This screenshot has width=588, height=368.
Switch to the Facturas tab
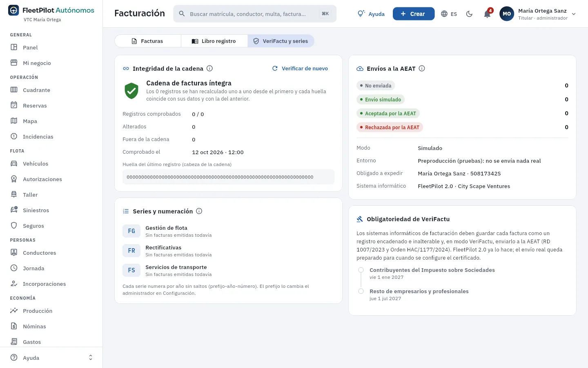pos(148,41)
